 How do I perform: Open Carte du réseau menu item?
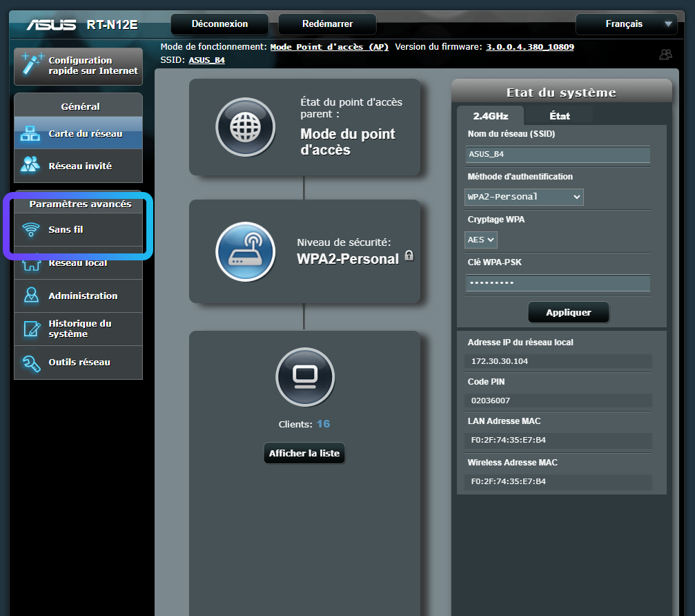click(79, 133)
